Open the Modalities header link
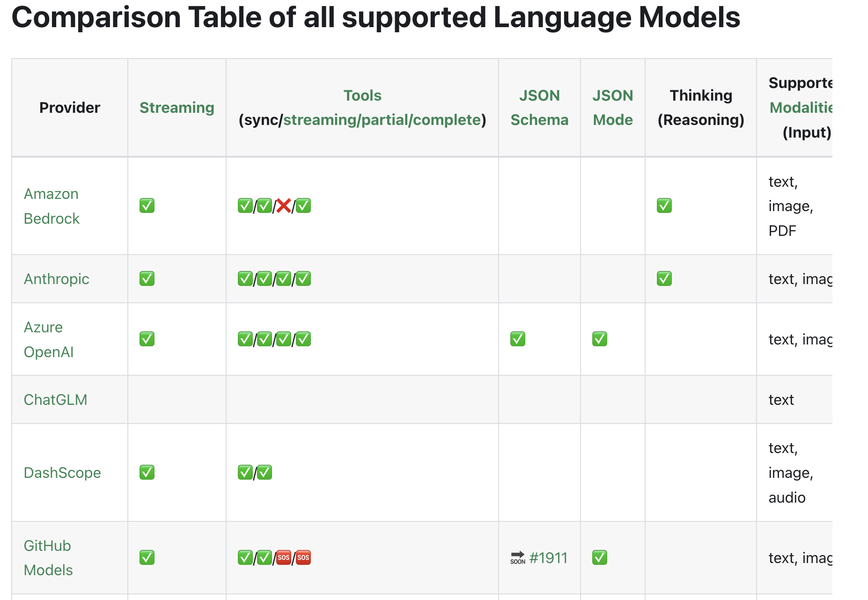 (x=801, y=108)
